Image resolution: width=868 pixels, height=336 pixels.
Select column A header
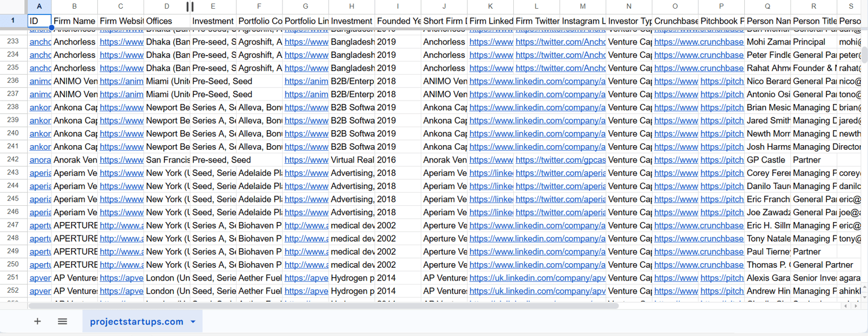click(39, 6)
